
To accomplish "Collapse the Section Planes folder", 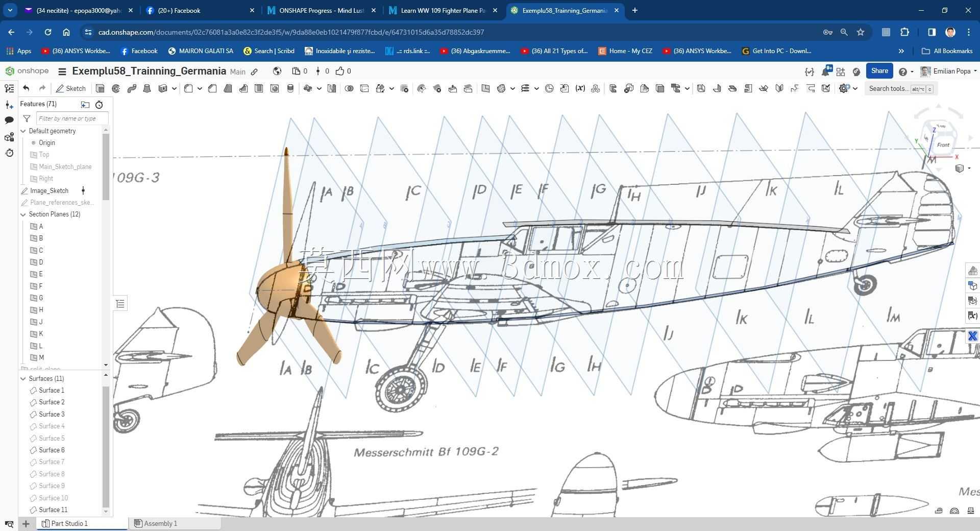I will (x=23, y=214).
